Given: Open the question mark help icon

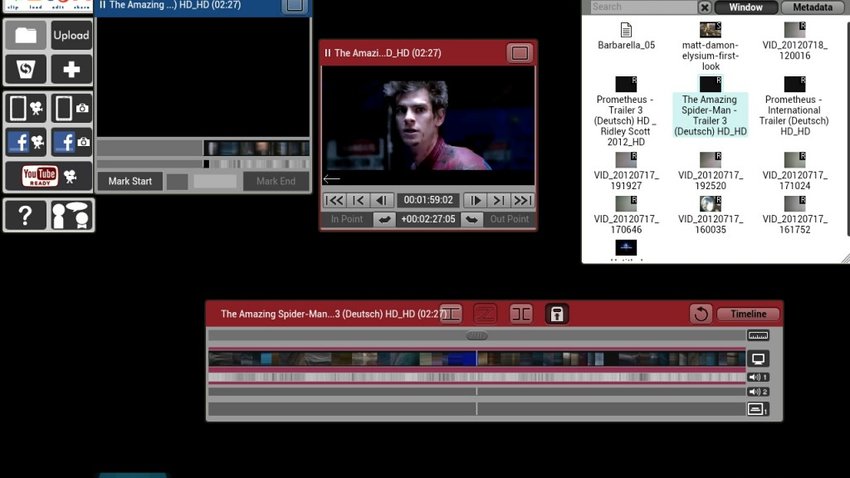Looking at the screenshot, I should [x=25, y=215].
